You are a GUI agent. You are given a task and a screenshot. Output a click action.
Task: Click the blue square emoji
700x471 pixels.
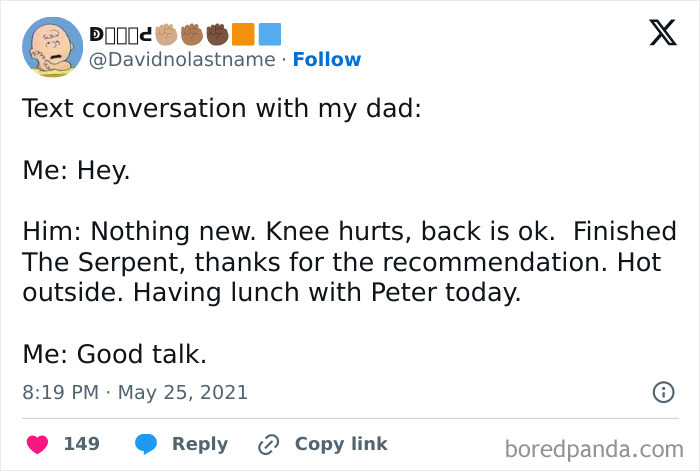tap(269, 35)
